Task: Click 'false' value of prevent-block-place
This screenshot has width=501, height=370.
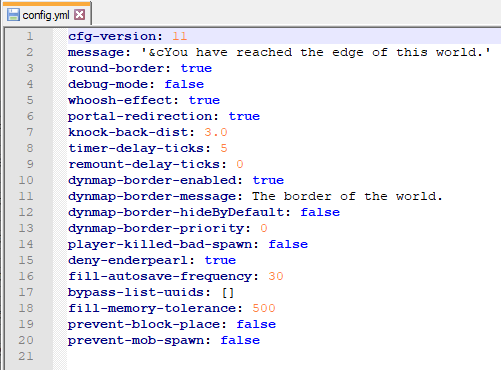Action: (x=256, y=324)
